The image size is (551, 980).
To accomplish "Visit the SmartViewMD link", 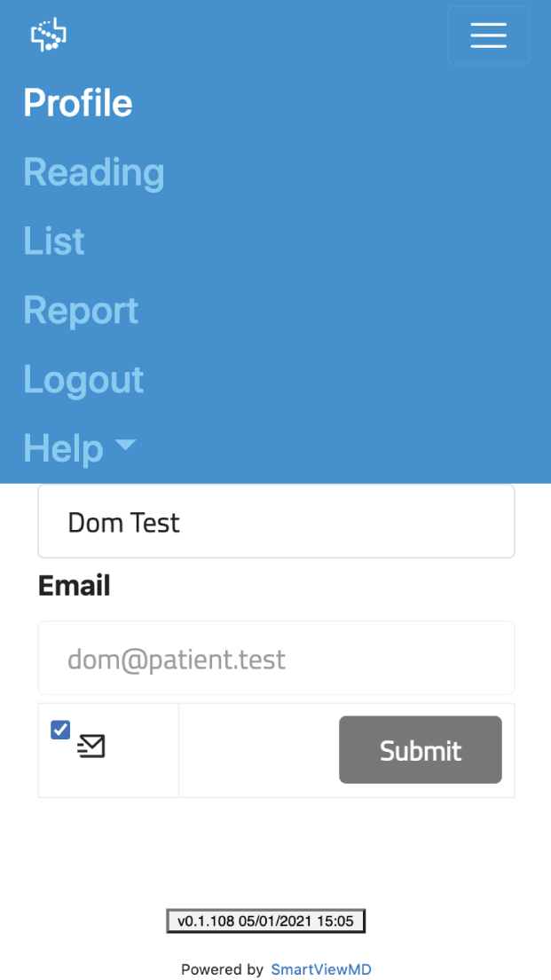I will (321, 969).
